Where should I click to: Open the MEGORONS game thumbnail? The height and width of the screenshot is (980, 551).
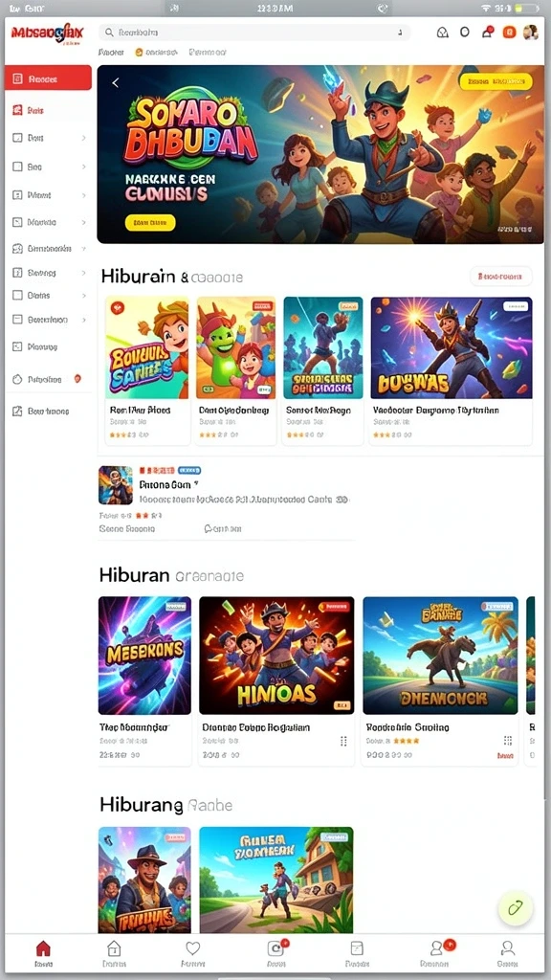coord(145,655)
